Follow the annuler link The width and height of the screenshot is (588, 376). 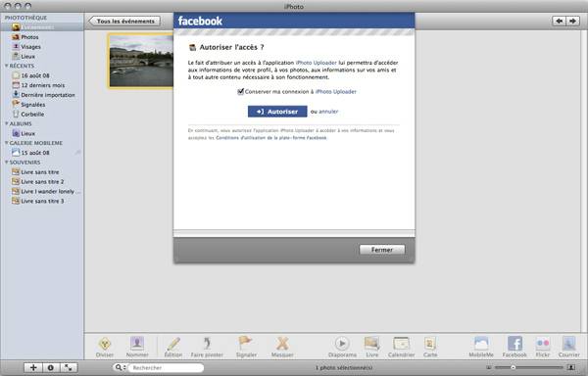[x=328, y=112]
